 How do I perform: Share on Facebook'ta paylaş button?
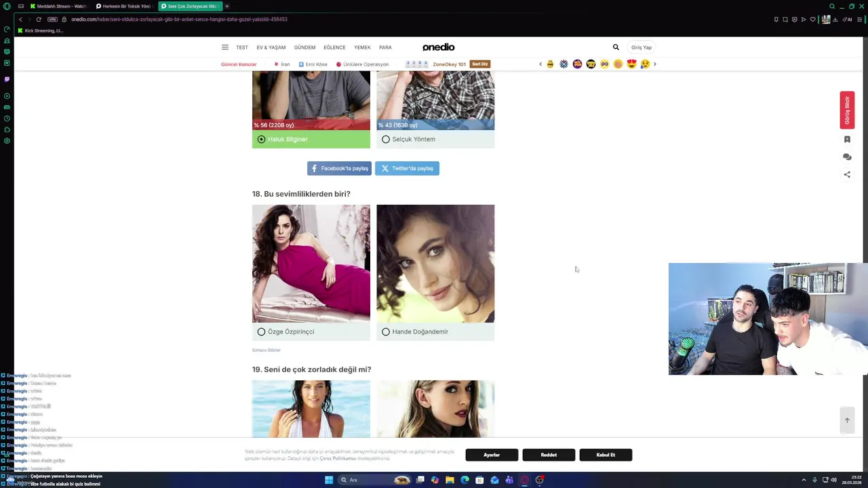[x=339, y=168]
